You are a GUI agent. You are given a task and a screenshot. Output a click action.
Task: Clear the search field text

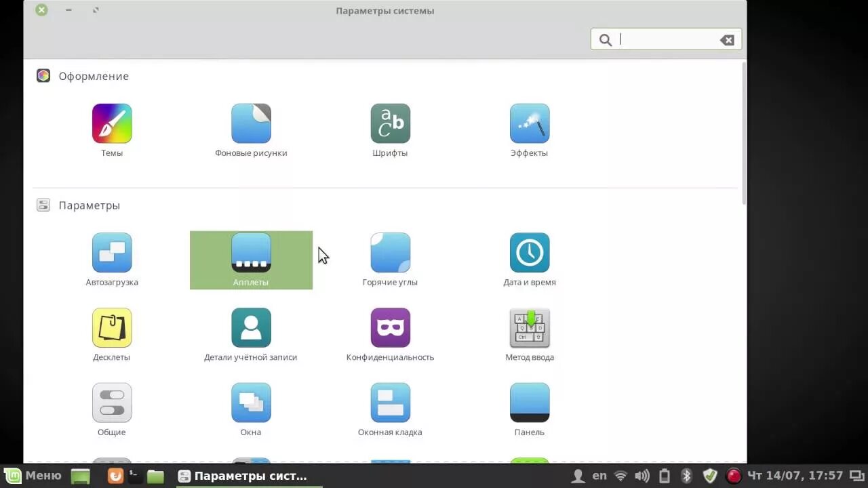(727, 40)
